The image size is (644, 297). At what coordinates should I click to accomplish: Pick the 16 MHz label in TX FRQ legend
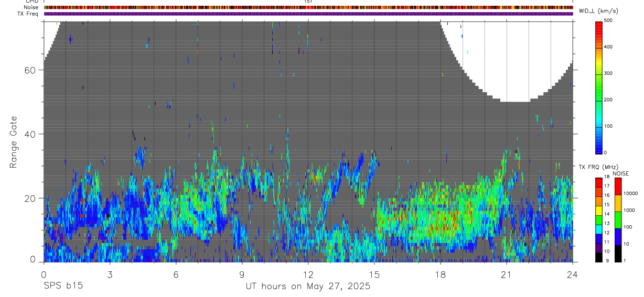pyautogui.click(x=607, y=195)
